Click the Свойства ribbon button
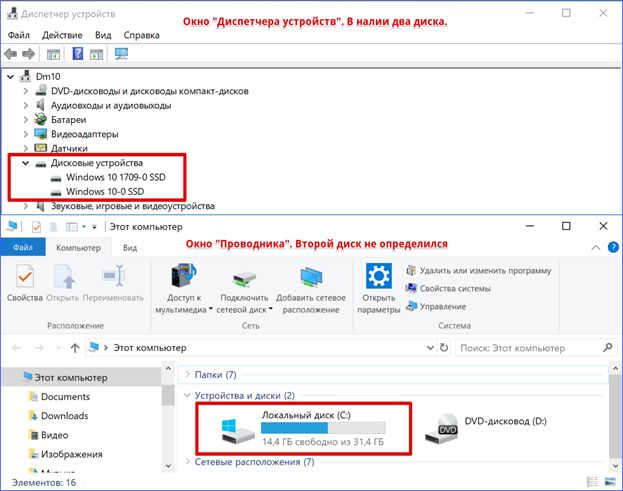Image resolution: width=623 pixels, height=491 pixels. [x=25, y=283]
